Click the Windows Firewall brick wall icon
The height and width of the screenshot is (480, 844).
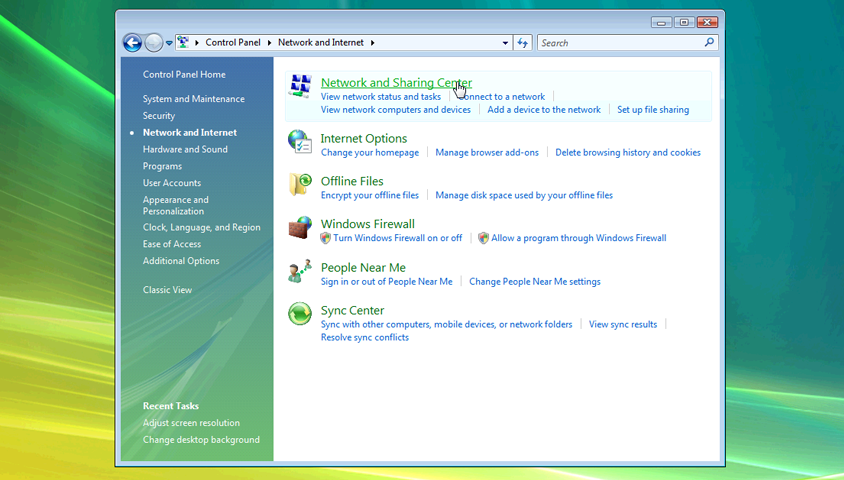click(300, 228)
